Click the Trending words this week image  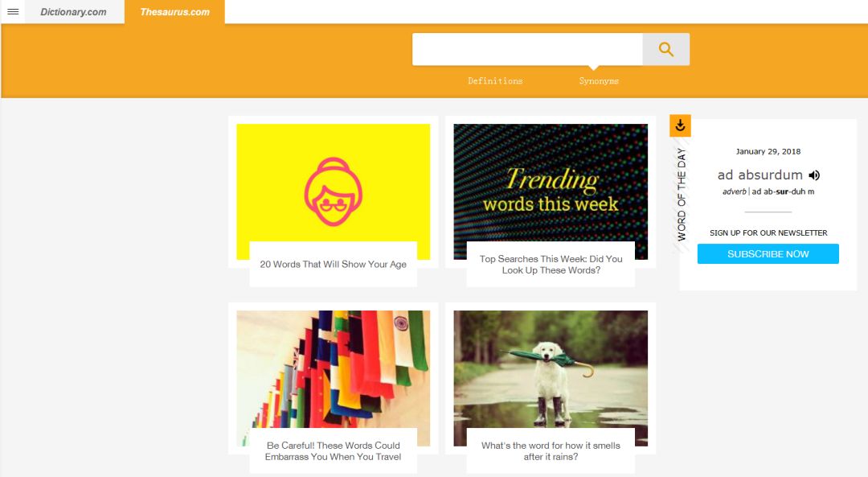pos(551,184)
